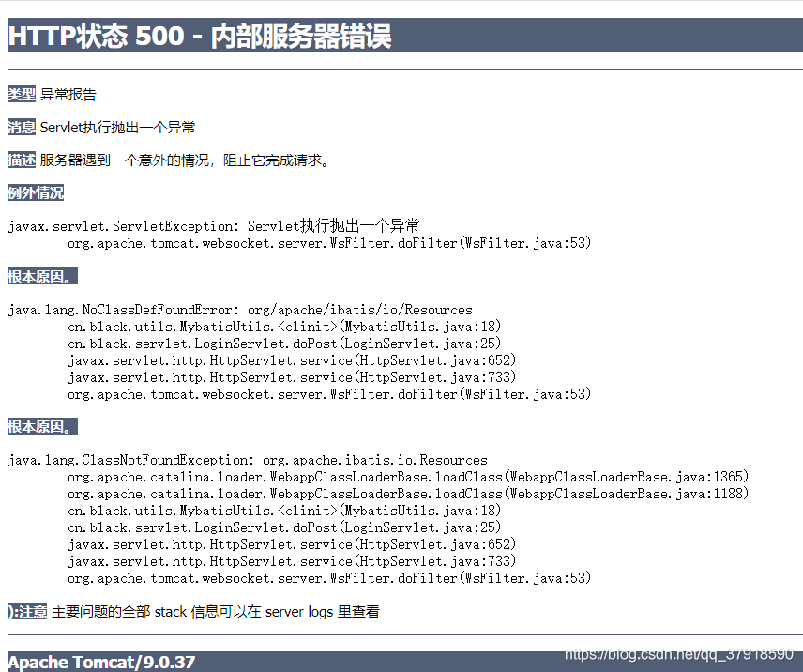Click the second '根本原因。' label above ClassNotFoundException
Viewport: 803px width, 672px height.
tap(42, 427)
